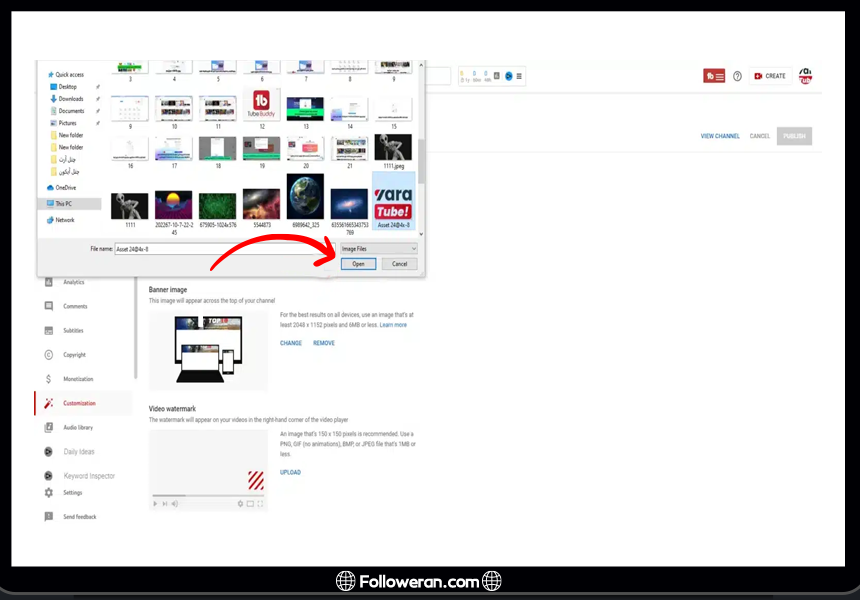Go to Daily Ideas in sidebar
The image size is (860, 600).
(x=79, y=452)
